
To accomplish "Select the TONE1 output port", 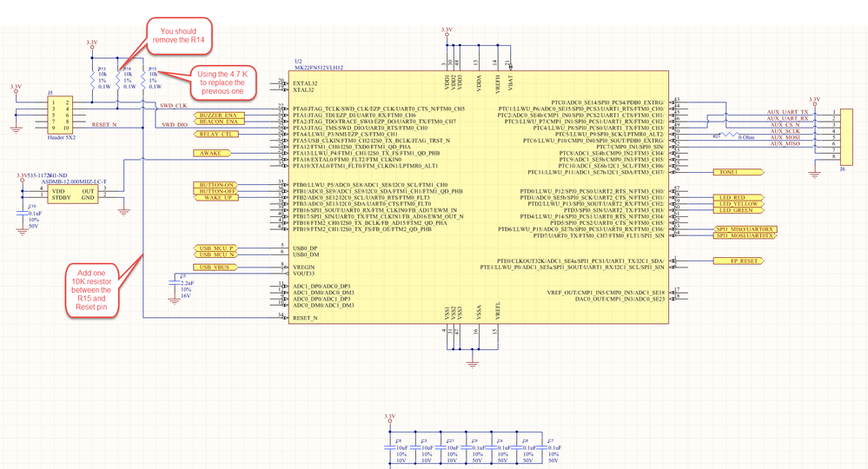I will pyautogui.click(x=739, y=172).
